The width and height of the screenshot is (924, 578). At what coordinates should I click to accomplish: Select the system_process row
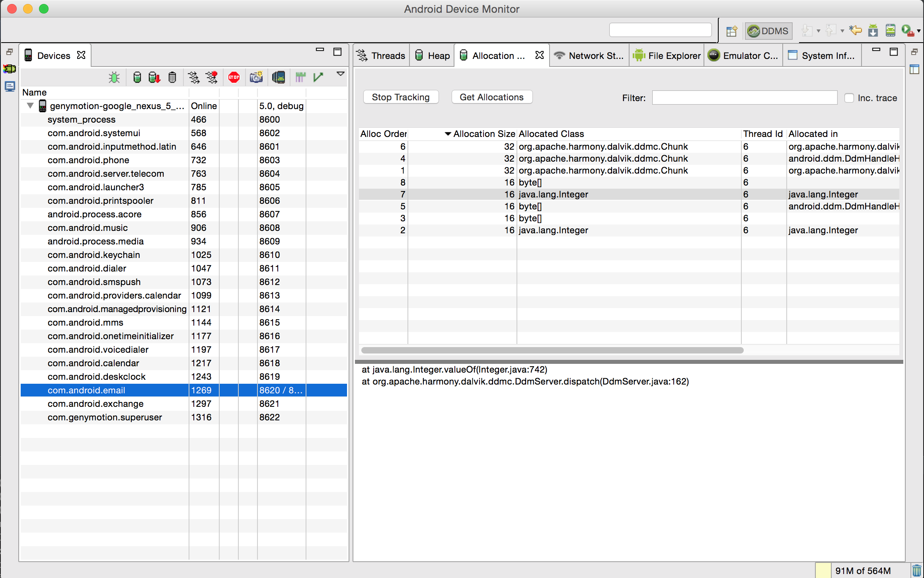(183, 119)
